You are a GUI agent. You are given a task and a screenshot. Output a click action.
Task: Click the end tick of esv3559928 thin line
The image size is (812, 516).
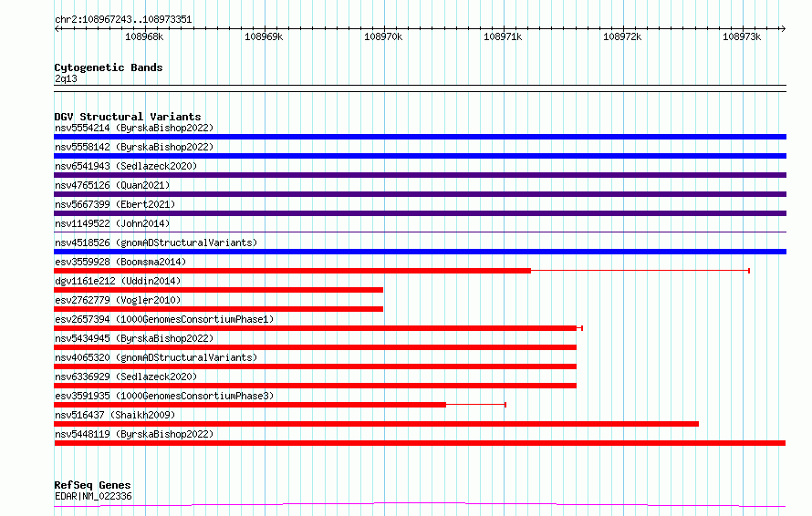[x=749, y=271]
